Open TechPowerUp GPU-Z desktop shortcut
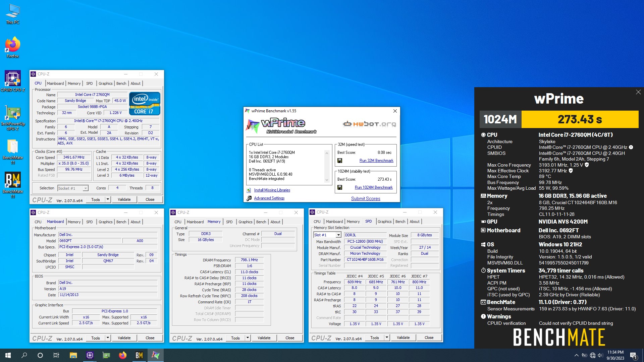644x362 pixels. coord(13,117)
